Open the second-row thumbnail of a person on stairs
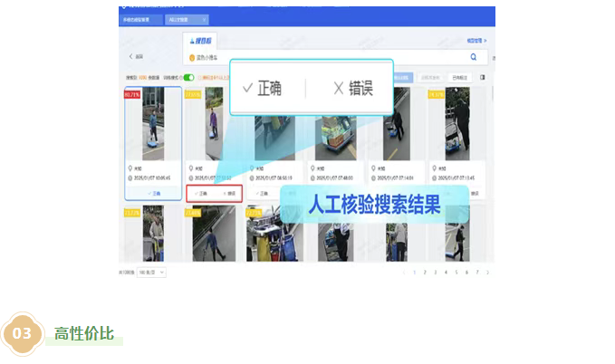The width and height of the screenshot is (615, 364). click(x=214, y=234)
